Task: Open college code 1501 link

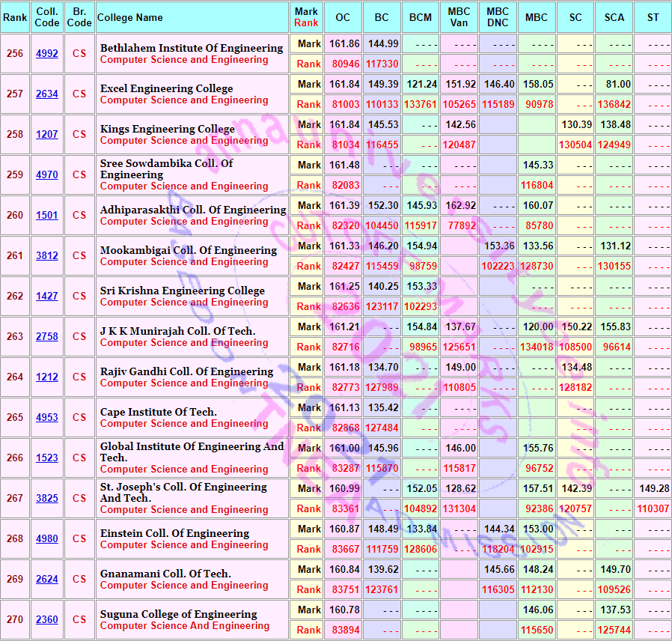Action: [x=46, y=216]
